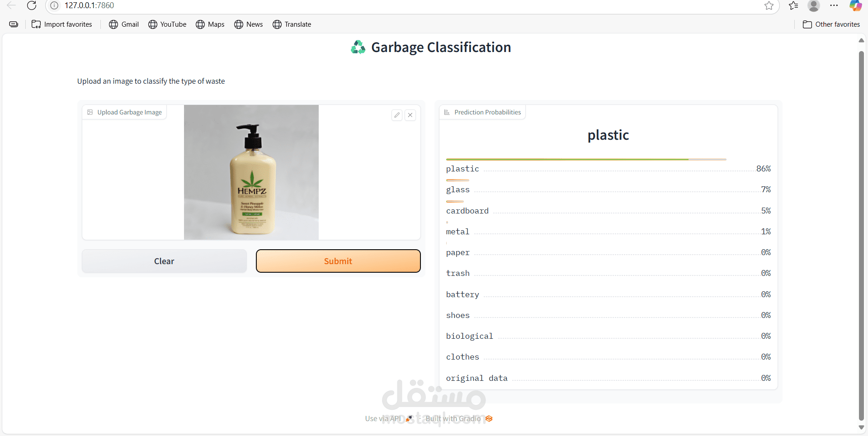The image size is (868, 436).
Task: Select the battery row label
Action: (x=462, y=294)
